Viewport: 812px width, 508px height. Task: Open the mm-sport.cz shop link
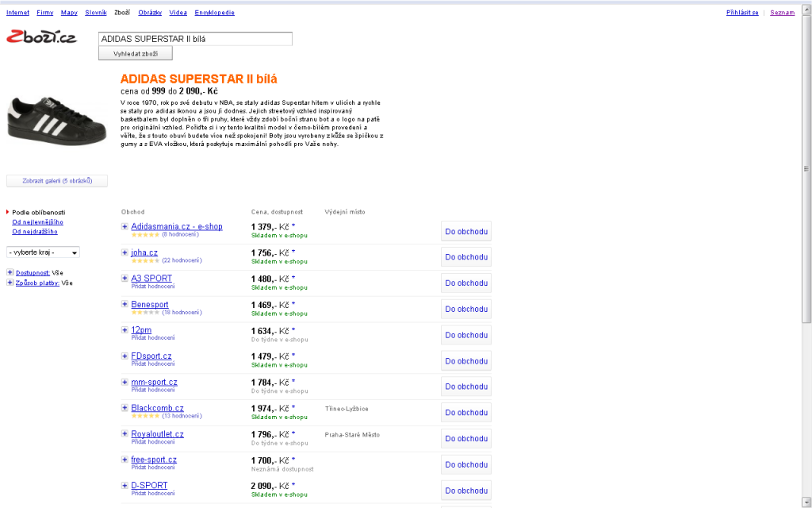(x=154, y=382)
